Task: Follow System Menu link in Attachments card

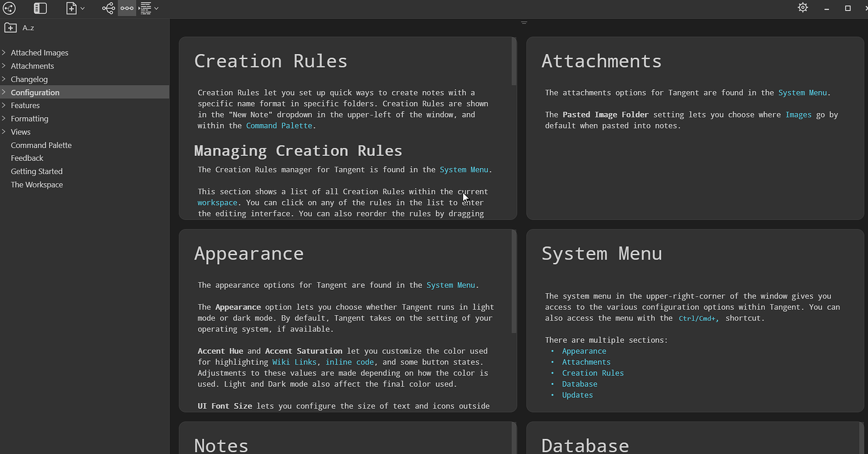Action: point(803,93)
